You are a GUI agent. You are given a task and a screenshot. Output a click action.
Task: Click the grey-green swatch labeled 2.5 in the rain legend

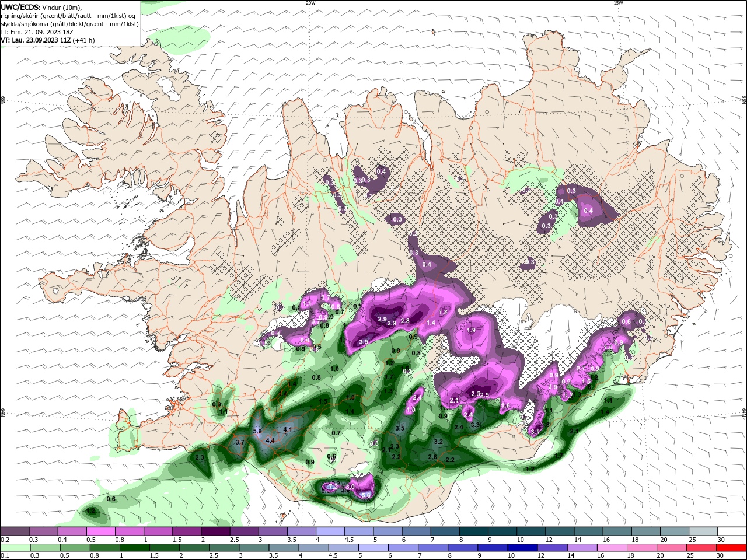tap(225, 548)
